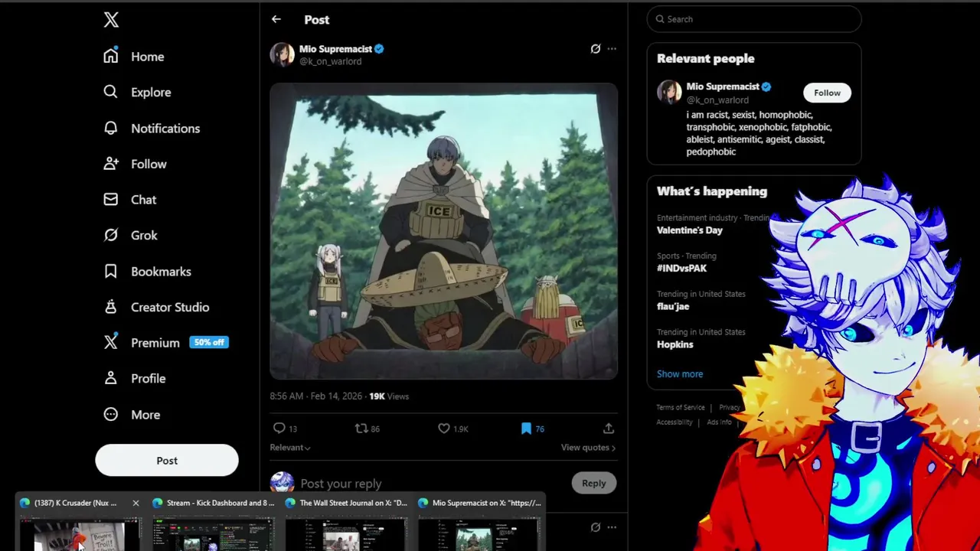
Task: Click the X logo icon
Action: click(x=111, y=20)
